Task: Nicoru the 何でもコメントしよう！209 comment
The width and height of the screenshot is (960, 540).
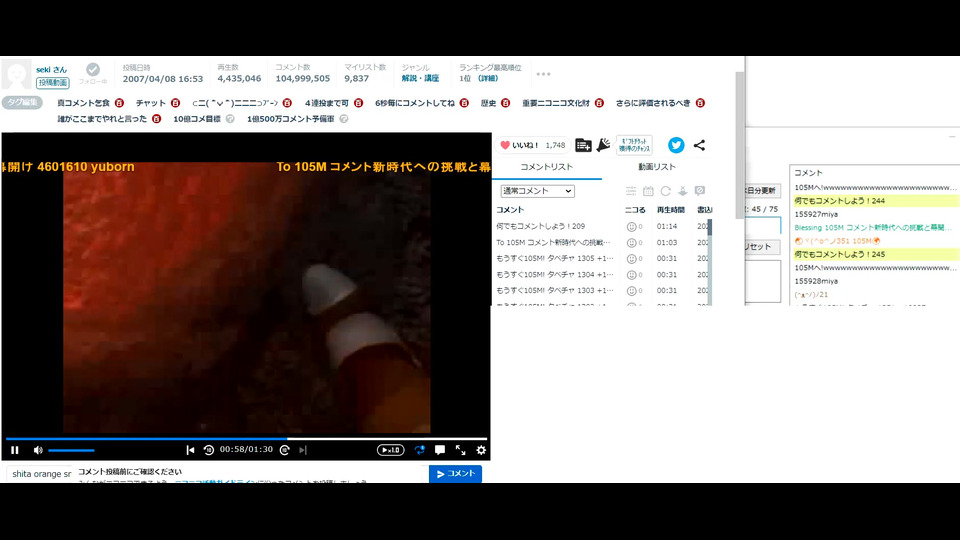Action: click(x=631, y=227)
